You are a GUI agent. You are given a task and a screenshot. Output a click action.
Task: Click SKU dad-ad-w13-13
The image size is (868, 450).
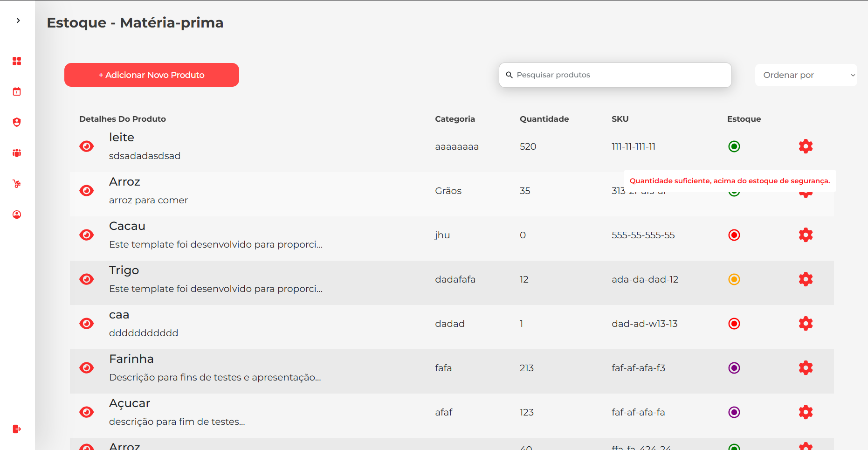point(645,324)
